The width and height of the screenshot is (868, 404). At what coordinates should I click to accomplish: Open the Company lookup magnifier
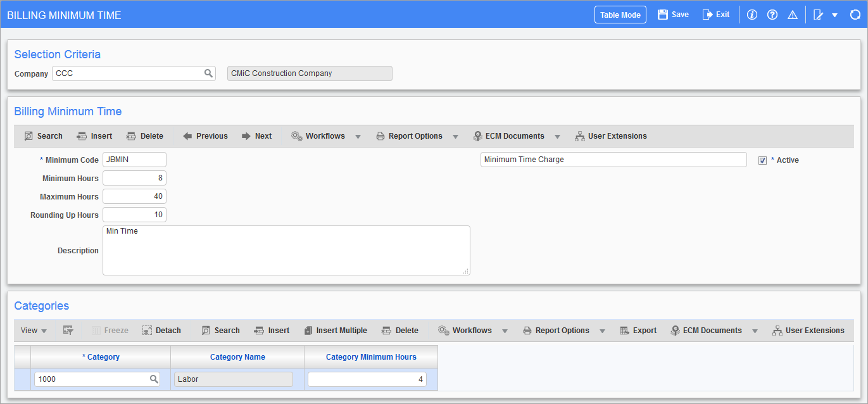coord(208,73)
